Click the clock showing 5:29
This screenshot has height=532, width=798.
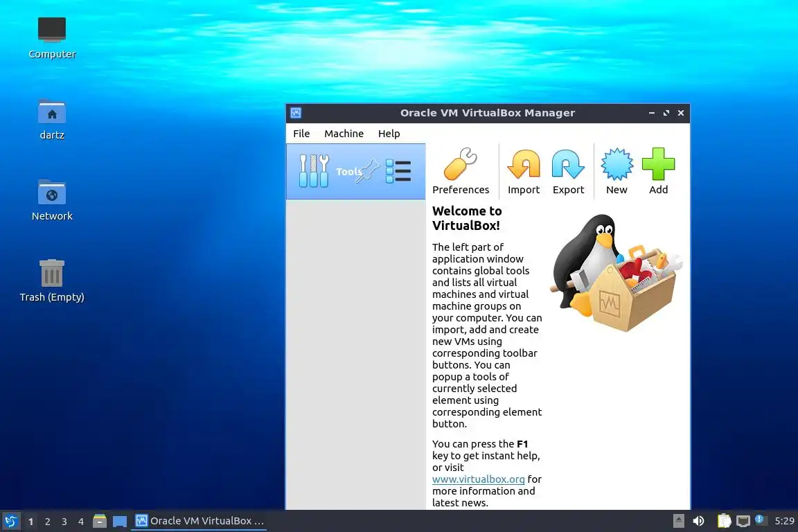click(784, 521)
